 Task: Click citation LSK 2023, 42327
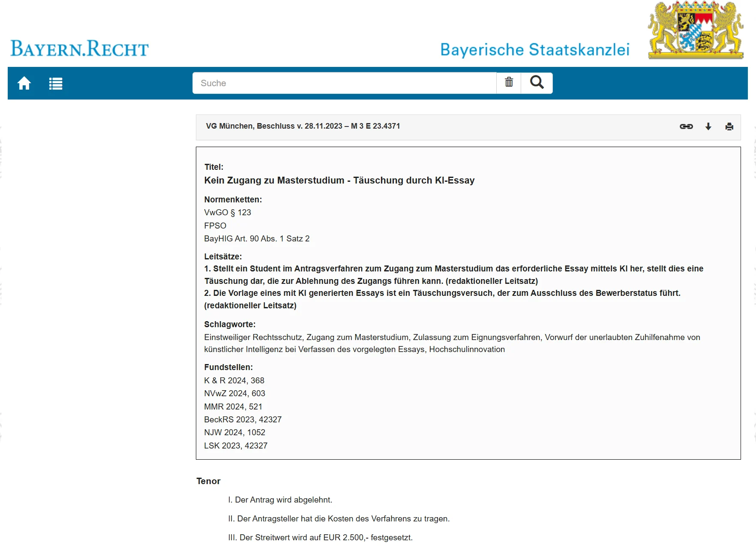tap(236, 446)
